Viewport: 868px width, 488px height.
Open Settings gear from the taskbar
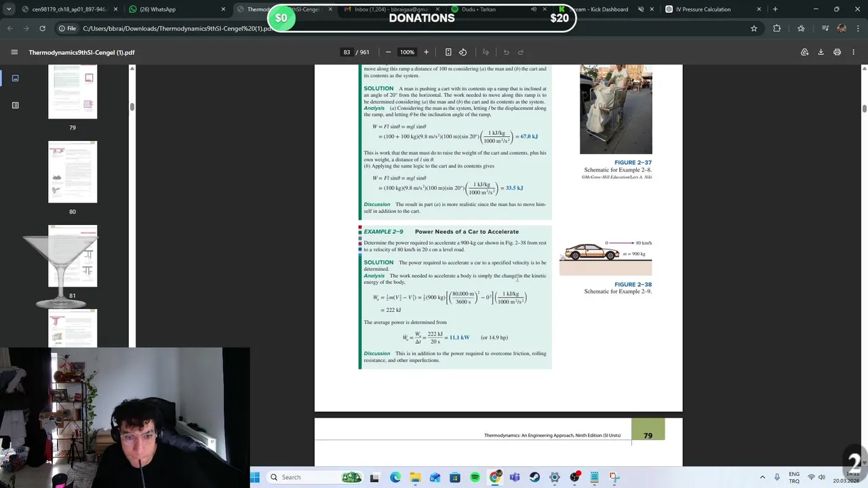[555, 477]
